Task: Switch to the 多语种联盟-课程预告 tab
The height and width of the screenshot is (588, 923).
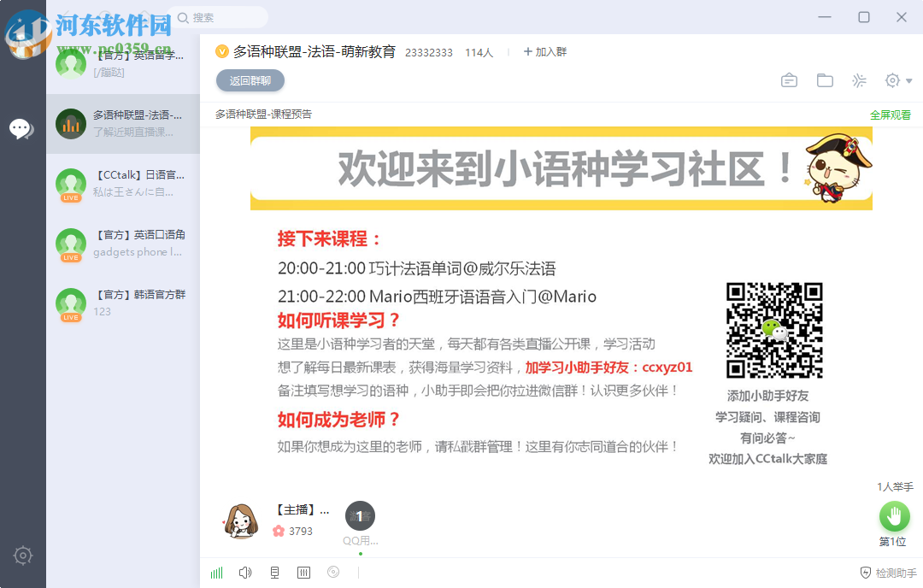Action: point(263,113)
